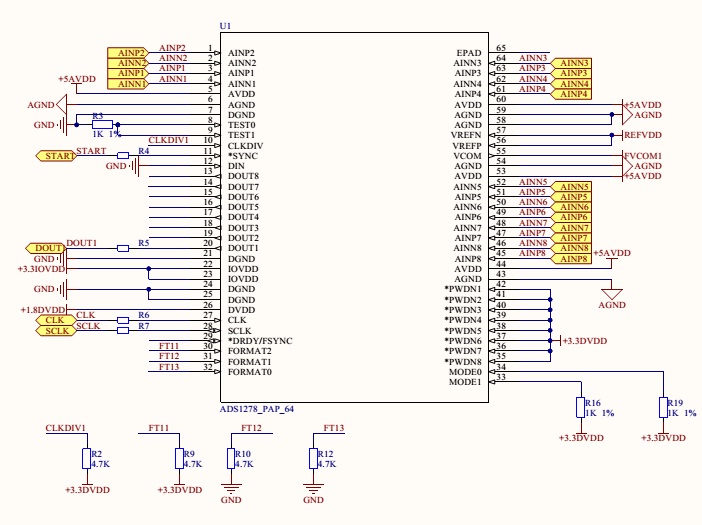Click the yellow AINN4 port symbol
Viewport: 702px width, 525px height.
(571, 84)
